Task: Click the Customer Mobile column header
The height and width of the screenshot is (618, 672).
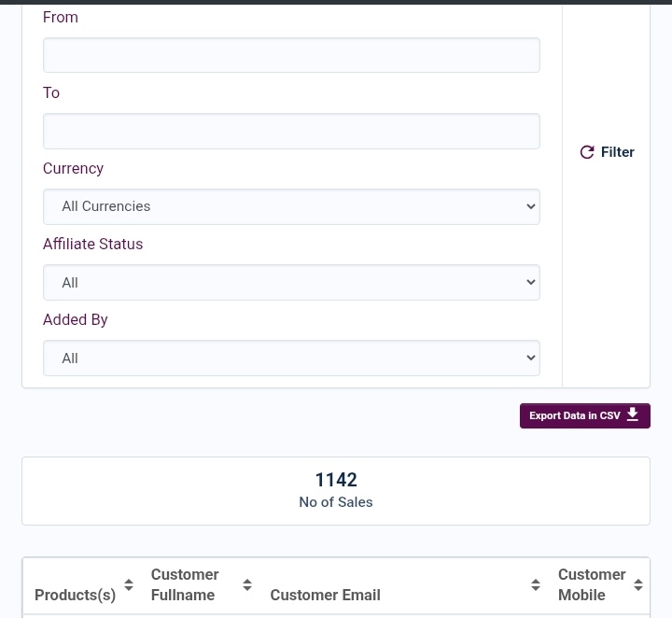Action: 592,584
